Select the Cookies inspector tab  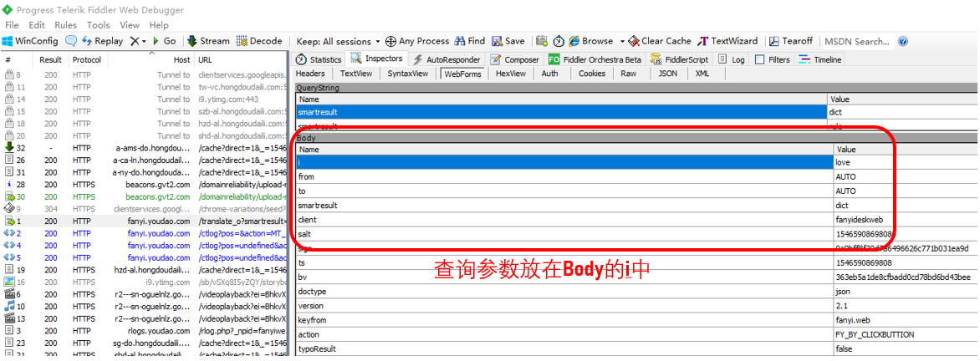592,73
